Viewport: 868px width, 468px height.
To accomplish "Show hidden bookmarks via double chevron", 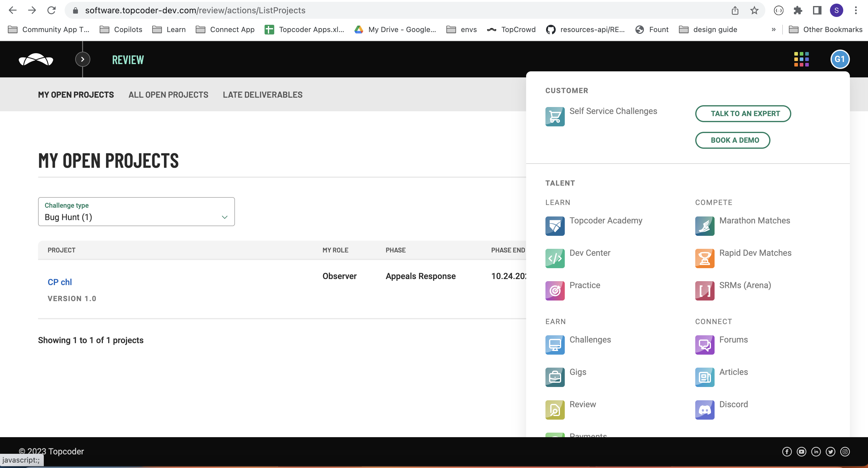I will [x=774, y=30].
